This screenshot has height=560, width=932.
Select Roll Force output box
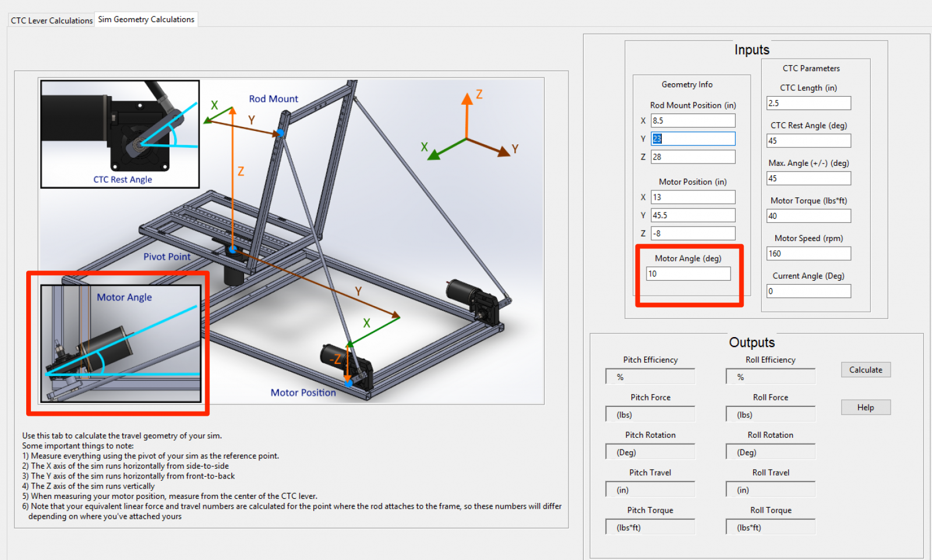click(771, 414)
